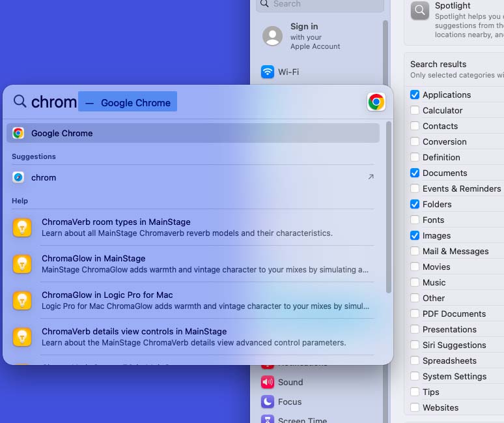Click the arrow icon on chrom suggestion row

point(371,177)
